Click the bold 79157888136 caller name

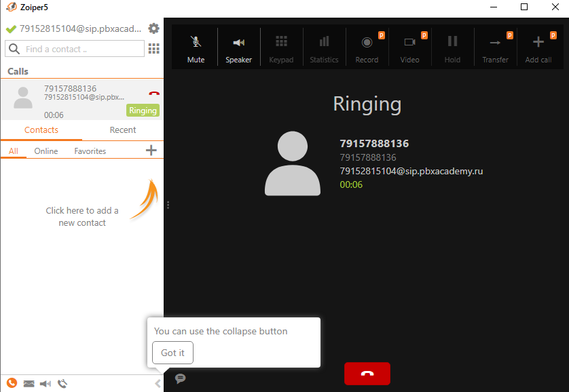click(374, 144)
